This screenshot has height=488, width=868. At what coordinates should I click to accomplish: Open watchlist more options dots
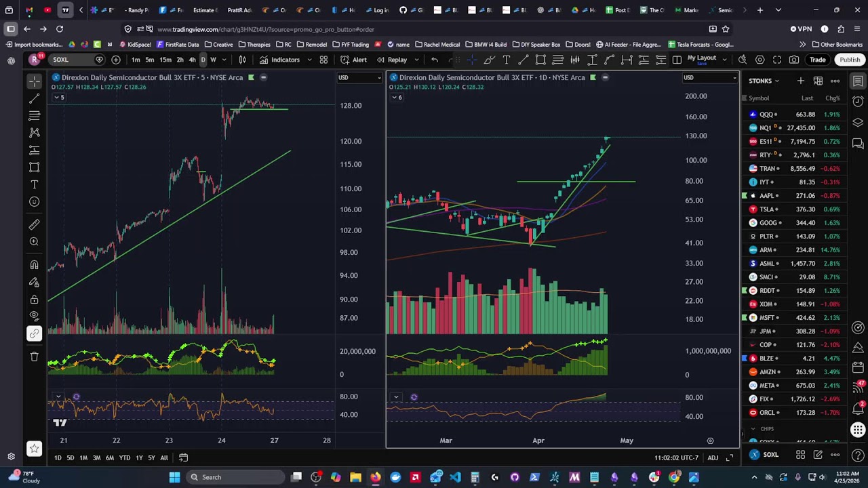click(835, 81)
